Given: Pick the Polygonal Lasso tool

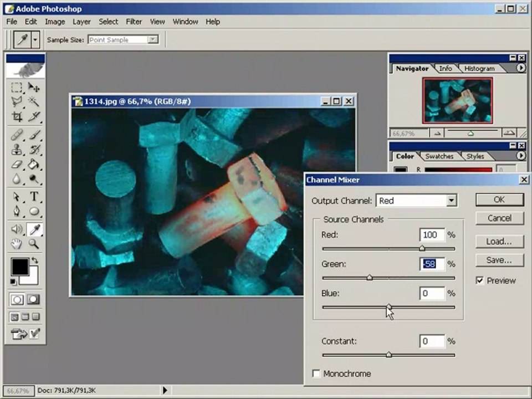Looking at the screenshot, I should pos(16,101).
